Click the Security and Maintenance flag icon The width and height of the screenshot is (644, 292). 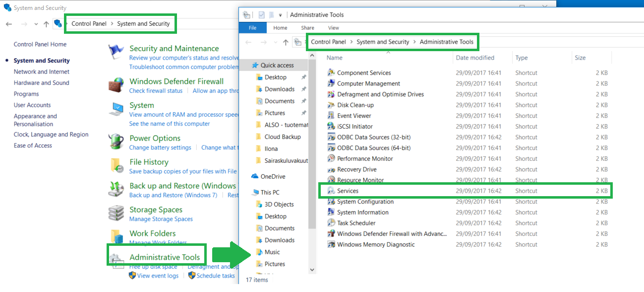[116, 52]
